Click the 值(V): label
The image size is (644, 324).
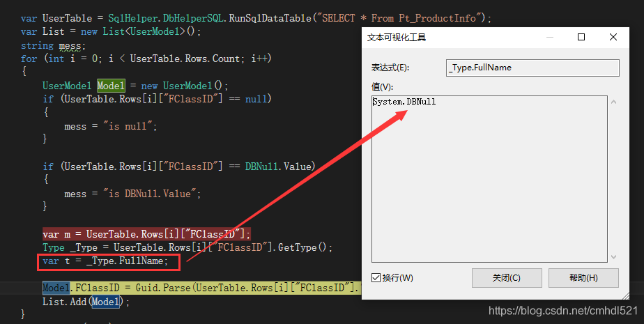382,87
